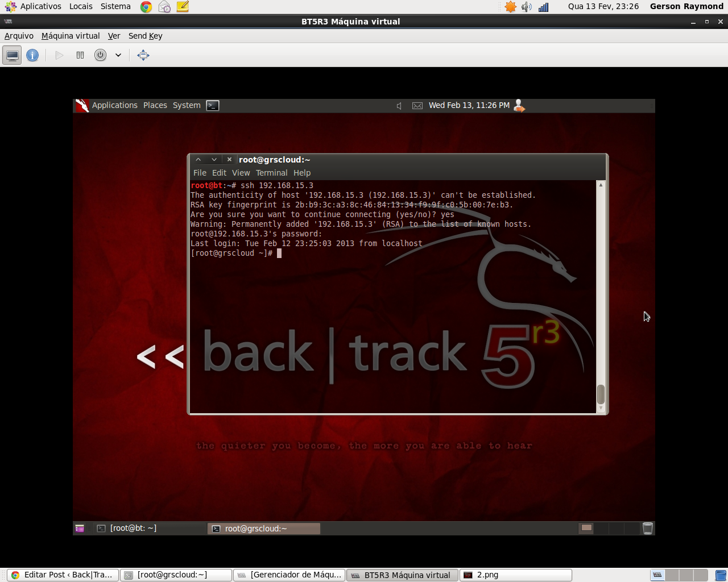Screen dimensions: 728x582
Task: Open the host Locais menu
Action: coord(81,6)
